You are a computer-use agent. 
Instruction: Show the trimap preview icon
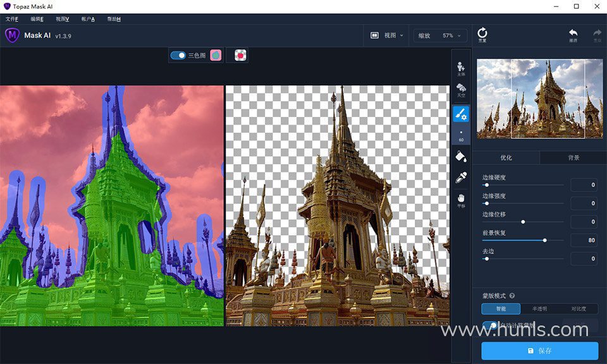pos(216,56)
